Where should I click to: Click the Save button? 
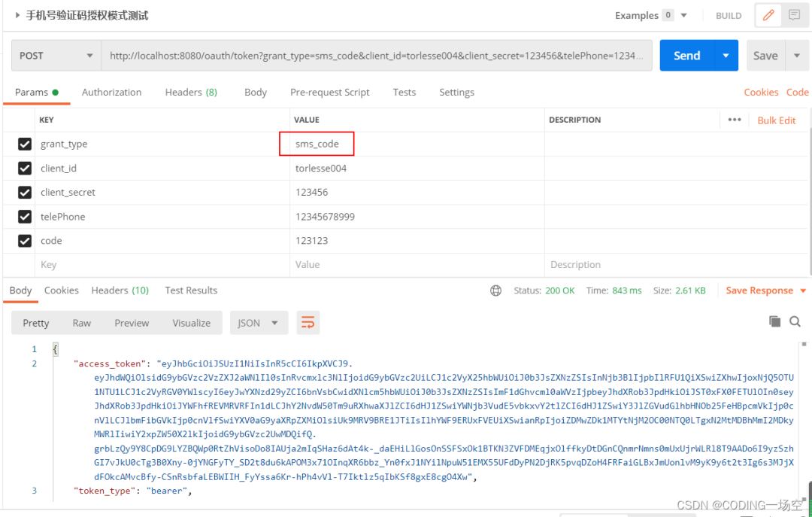(765, 56)
